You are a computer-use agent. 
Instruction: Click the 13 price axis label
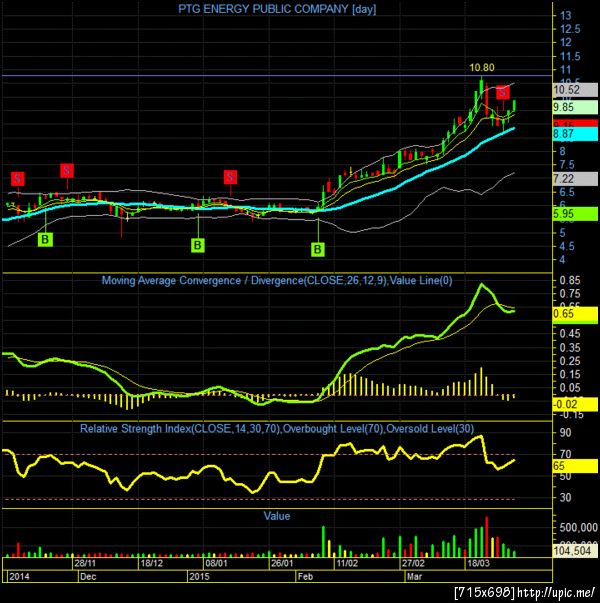[x=565, y=16]
